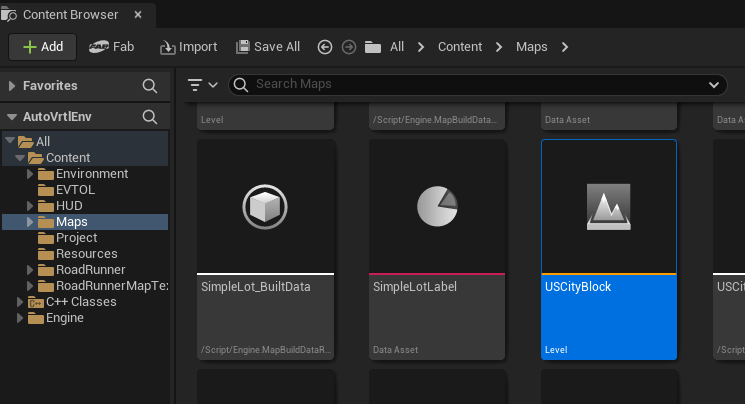Image resolution: width=745 pixels, height=404 pixels.
Task: Click the Content breadcrumb path item
Action: tap(460, 47)
